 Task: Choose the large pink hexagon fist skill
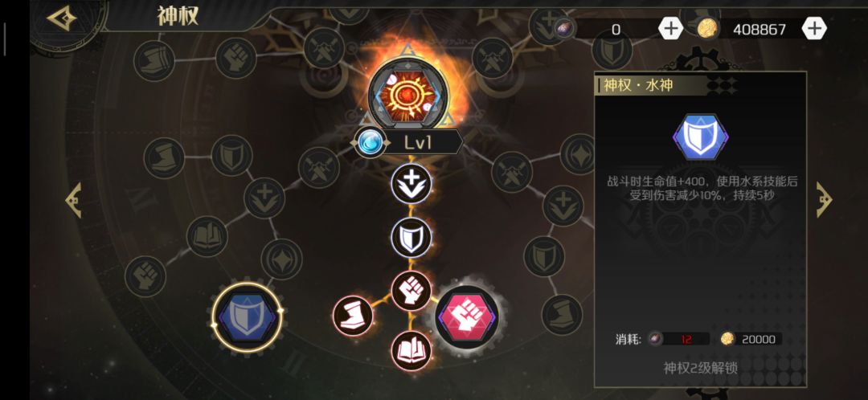pyautogui.click(x=467, y=317)
